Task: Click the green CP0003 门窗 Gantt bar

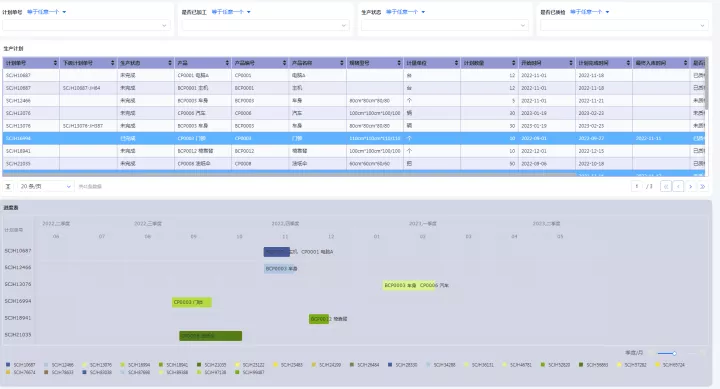Action: (191, 302)
